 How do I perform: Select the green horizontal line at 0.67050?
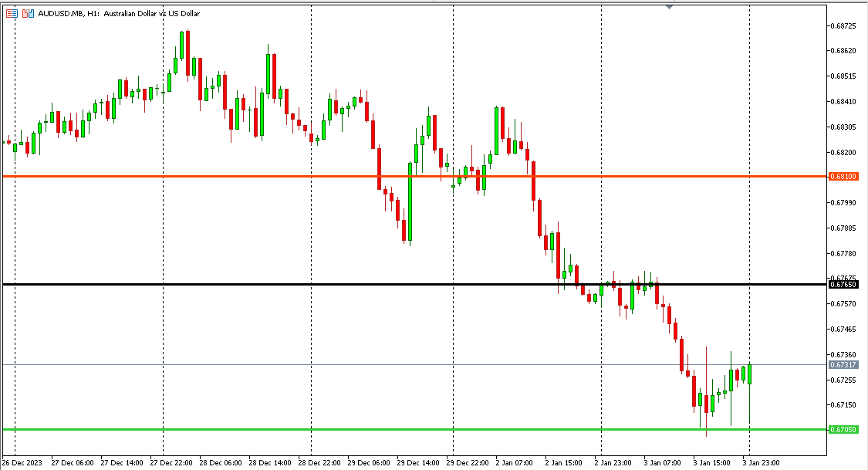coord(231,429)
